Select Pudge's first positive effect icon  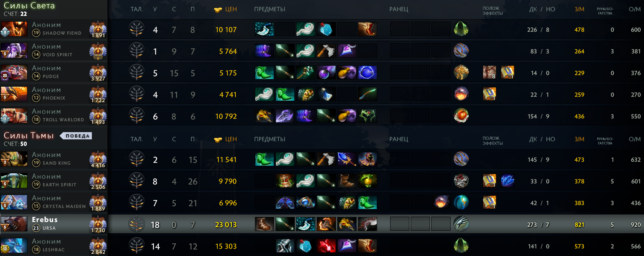tap(490, 72)
